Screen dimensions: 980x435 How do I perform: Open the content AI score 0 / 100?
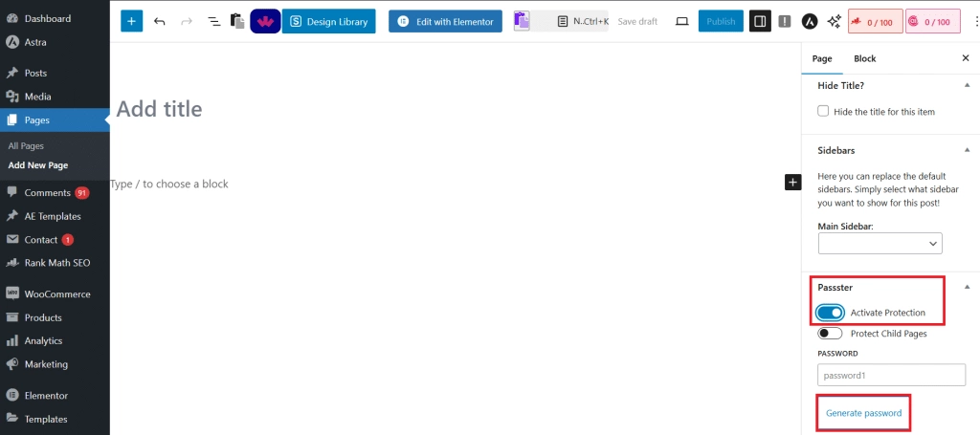932,21
